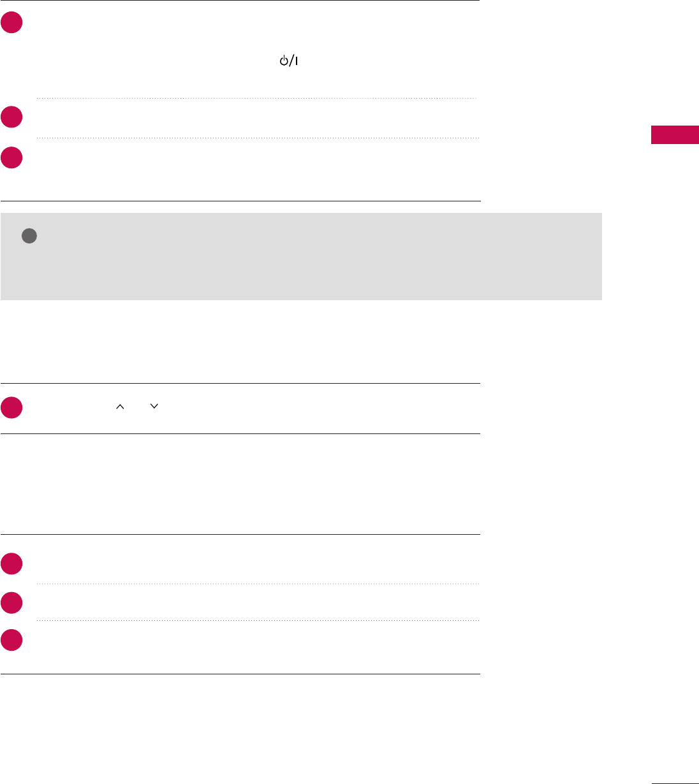Open the pink section tab on the page edge

pyautogui.click(x=675, y=136)
